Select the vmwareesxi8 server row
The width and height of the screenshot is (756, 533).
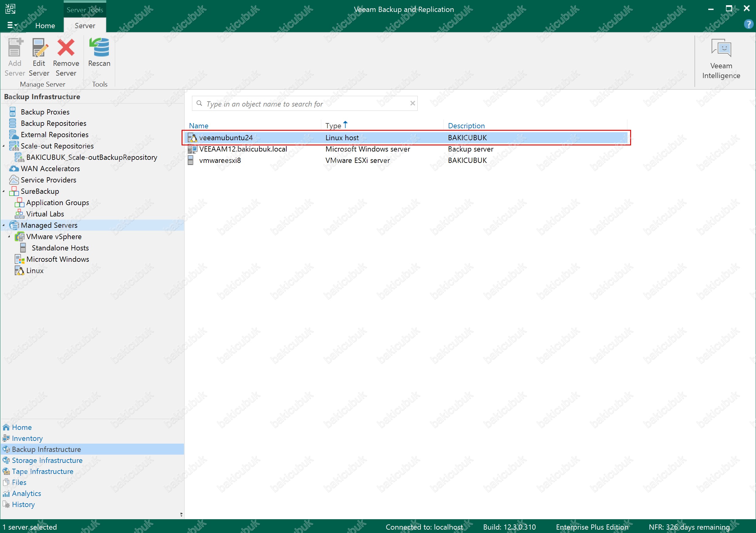[406, 160]
